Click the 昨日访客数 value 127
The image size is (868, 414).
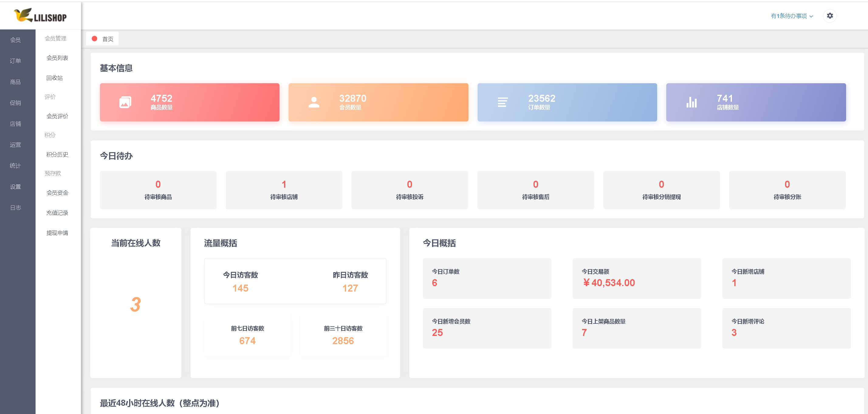[350, 288]
